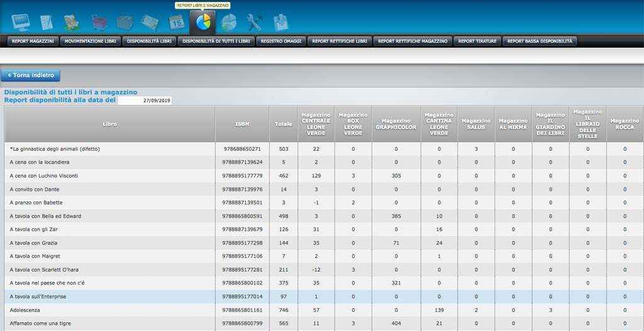Click Graphicolor value 404
The height and width of the screenshot is (331, 644).
pyautogui.click(x=396, y=323)
